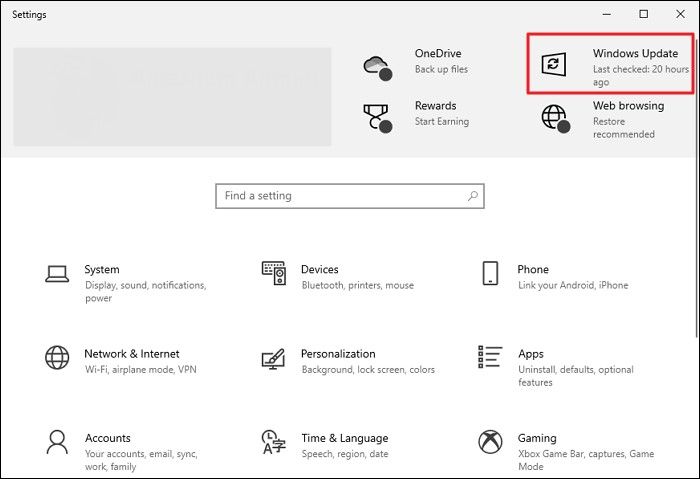Click the OneDrive cloud icon
This screenshot has height=479, width=700.
tap(376, 65)
